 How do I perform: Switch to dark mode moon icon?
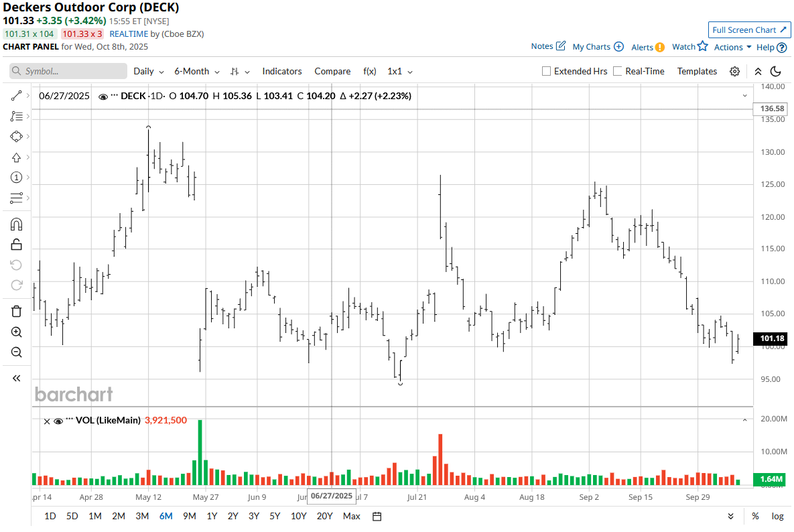pyautogui.click(x=775, y=72)
